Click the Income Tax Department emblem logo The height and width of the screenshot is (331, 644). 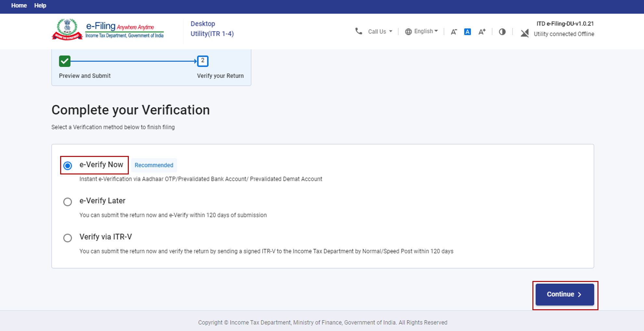[x=67, y=30]
